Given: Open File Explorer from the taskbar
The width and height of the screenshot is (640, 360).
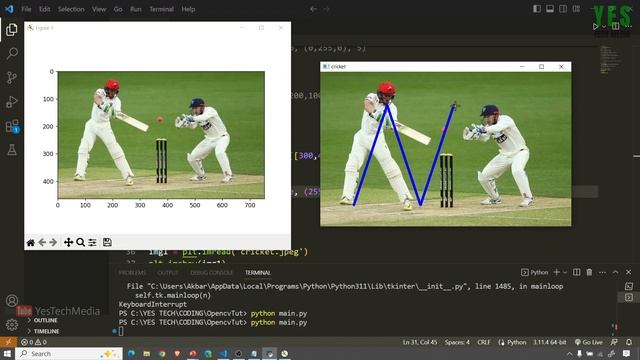Looking at the screenshot, I should 147,353.
